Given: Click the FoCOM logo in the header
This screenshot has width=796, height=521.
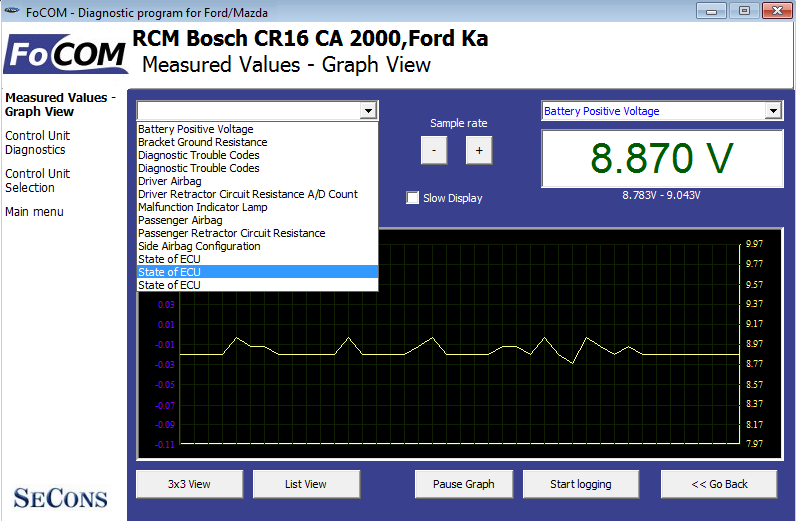Looking at the screenshot, I should coord(65,54).
